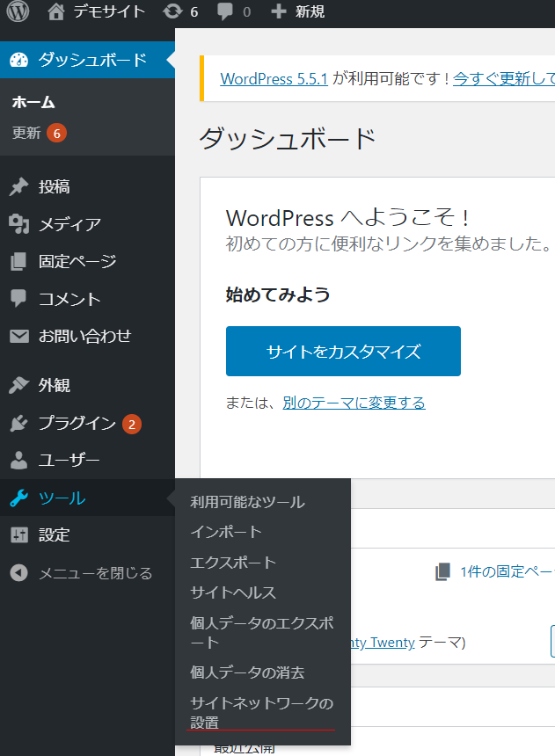Screen dimensions: 555x756
Task: Click the comment count 0 in admin bar
Action: [x=246, y=12]
